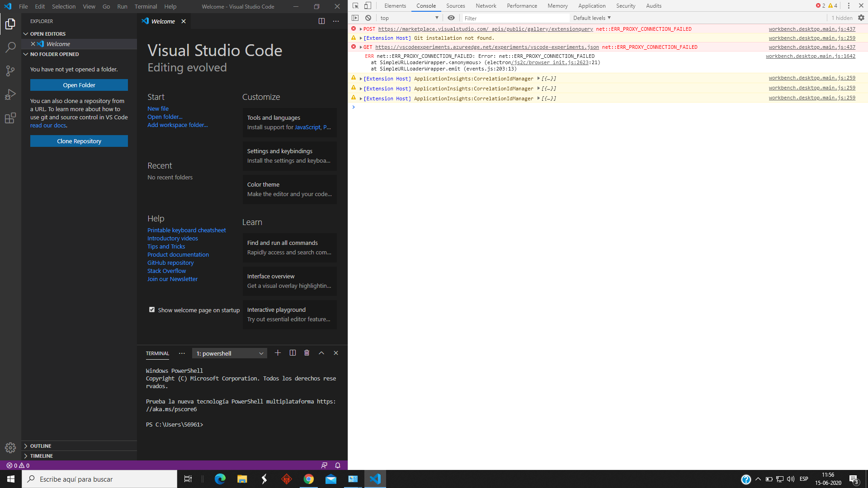This screenshot has height=488, width=868.
Task: Expand the POST marketplace error entry
Action: [361, 29]
